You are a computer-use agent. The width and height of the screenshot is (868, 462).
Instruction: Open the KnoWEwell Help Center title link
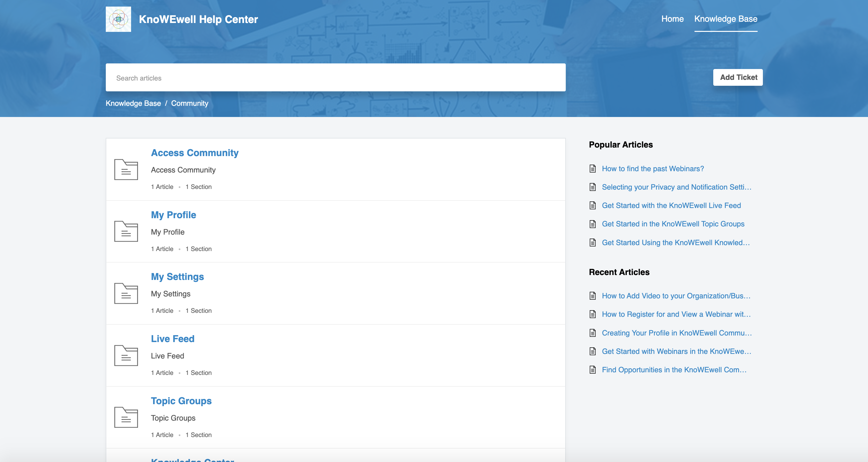tap(198, 19)
